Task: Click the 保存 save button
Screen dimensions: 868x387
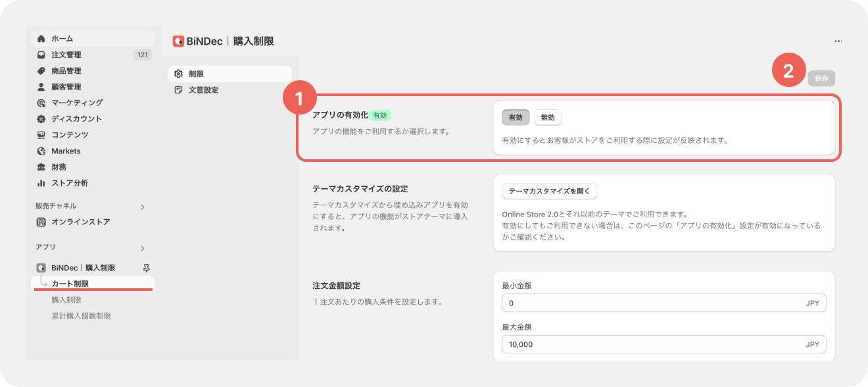Action: 821,78
